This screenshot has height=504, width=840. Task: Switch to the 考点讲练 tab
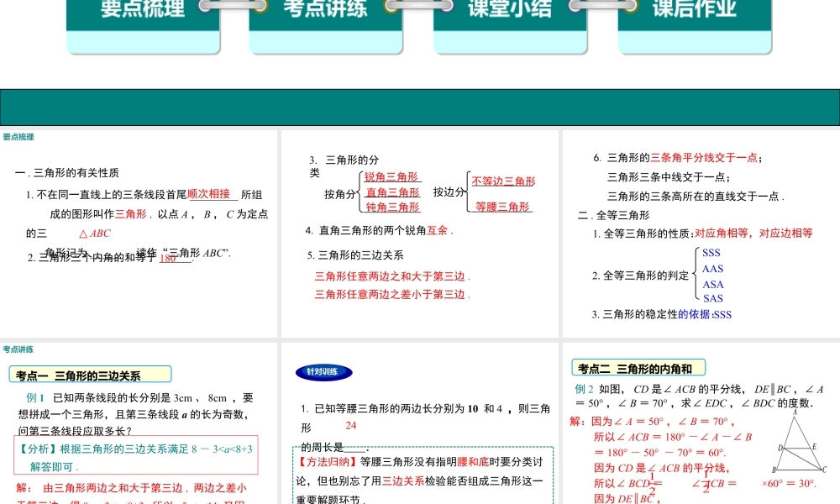(x=325, y=8)
